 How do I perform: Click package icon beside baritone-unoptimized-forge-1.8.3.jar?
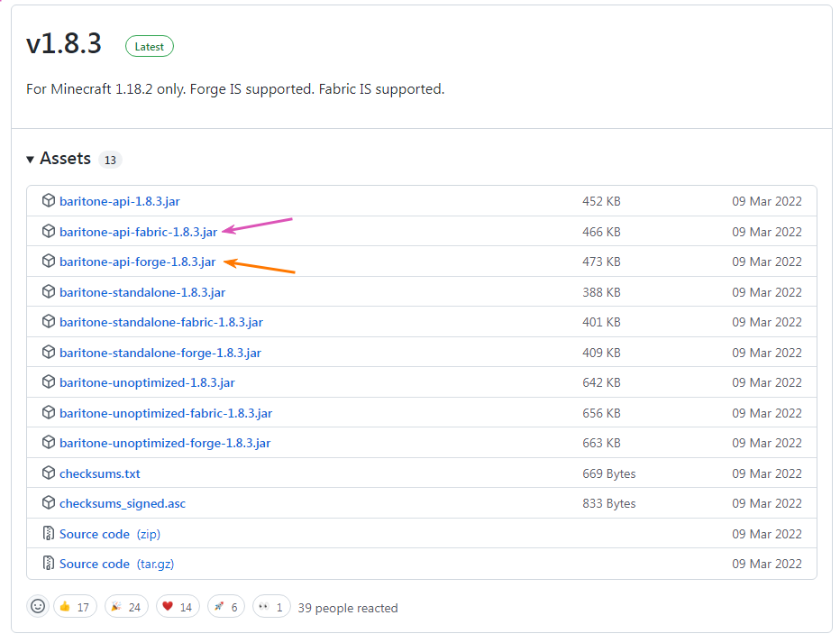pyautogui.click(x=48, y=443)
